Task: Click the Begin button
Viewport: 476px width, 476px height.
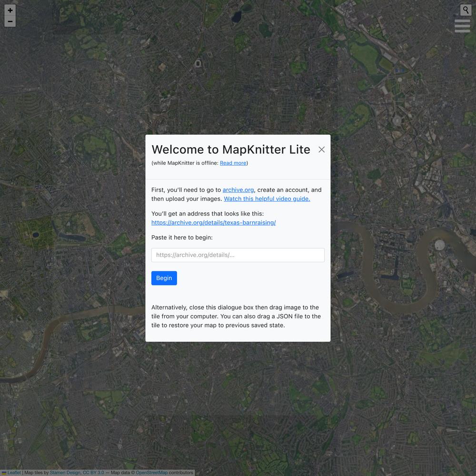Action: 164,278
